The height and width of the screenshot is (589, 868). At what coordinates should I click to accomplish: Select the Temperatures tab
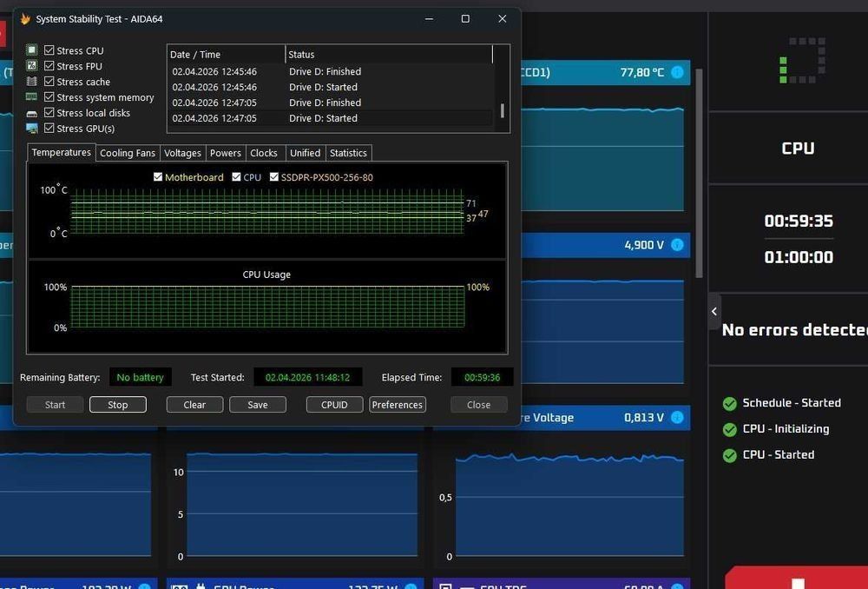coord(61,152)
